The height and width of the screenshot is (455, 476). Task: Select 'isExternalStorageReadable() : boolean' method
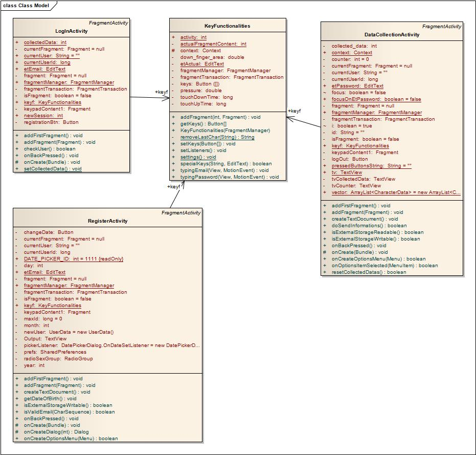[378, 233]
